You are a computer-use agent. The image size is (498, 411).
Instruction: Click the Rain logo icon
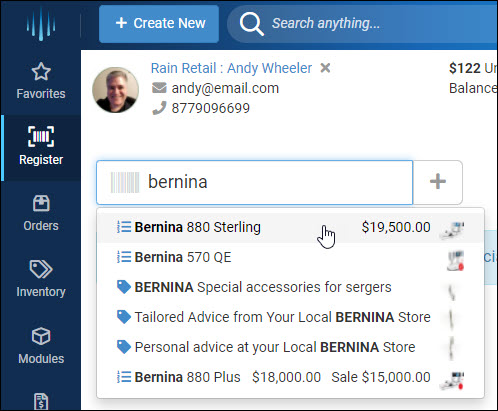coord(41,24)
